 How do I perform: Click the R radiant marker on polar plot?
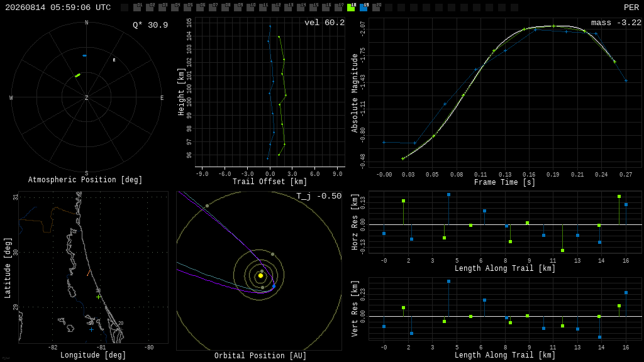[x=114, y=60]
